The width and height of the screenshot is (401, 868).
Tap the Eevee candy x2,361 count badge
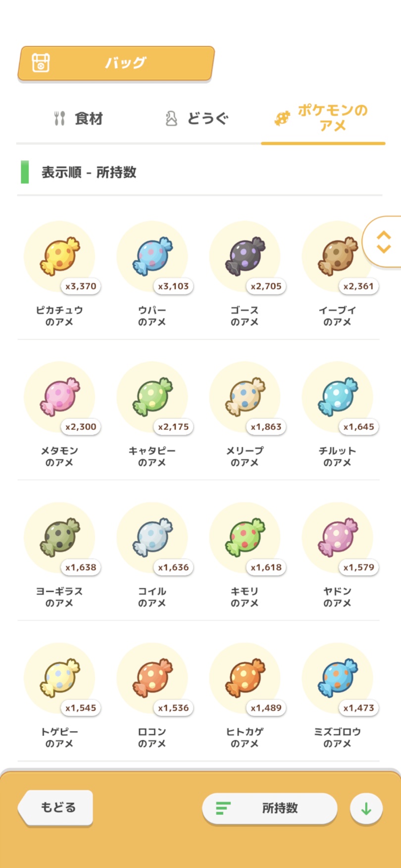pos(359,286)
